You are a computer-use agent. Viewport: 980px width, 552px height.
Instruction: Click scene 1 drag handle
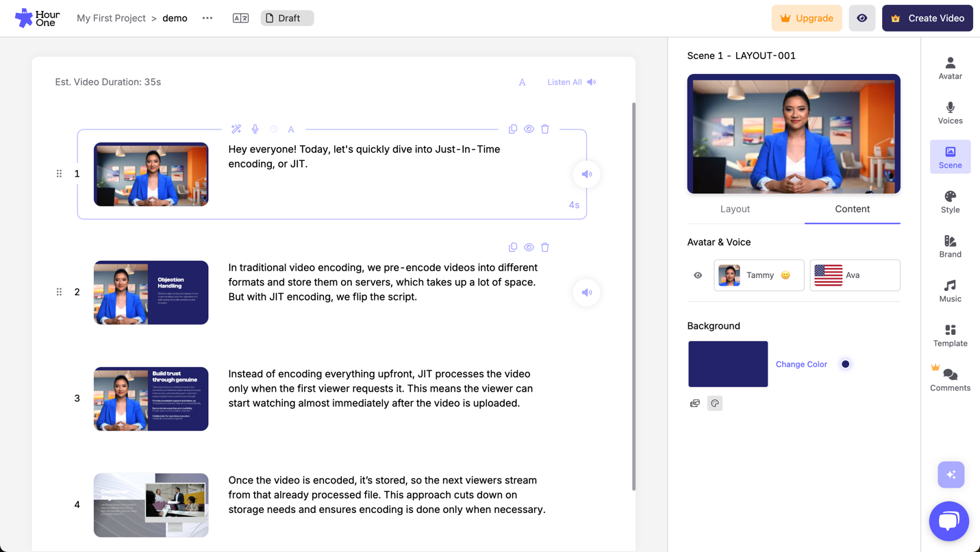[x=59, y=174]
